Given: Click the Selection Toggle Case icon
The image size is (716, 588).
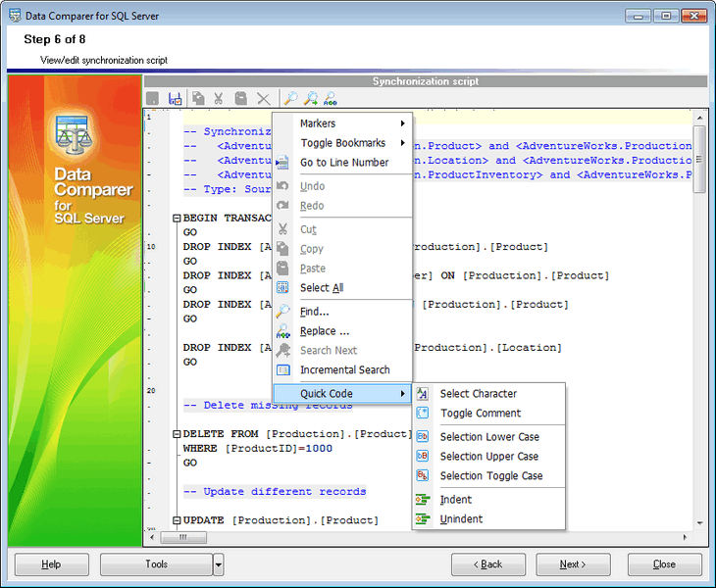Looking at the screenshot, I should point(423,475).
